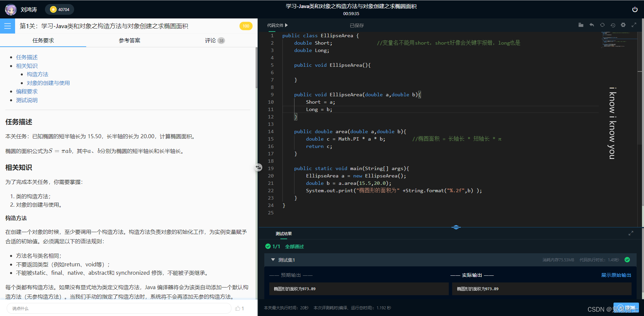Image resolution: width=644 pixels, height=316 pixels.
Task: Click username 刘鸿涛
Action: point(29,9)
